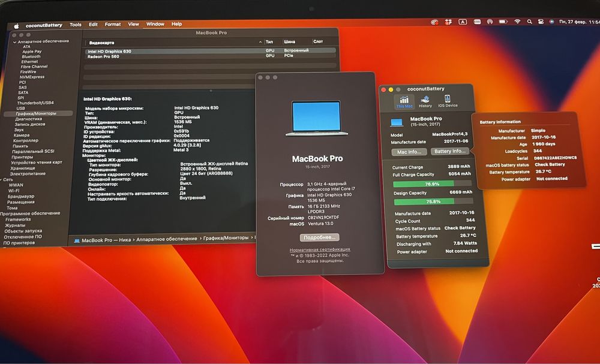Activate Siri from the menu bar

(x=551, y=22)
